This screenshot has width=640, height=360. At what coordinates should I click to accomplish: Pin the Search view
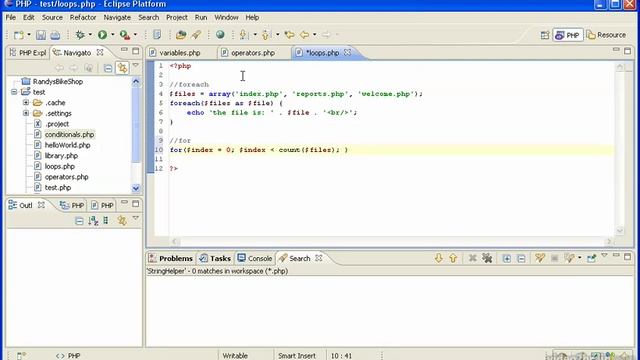coord(591,258)
